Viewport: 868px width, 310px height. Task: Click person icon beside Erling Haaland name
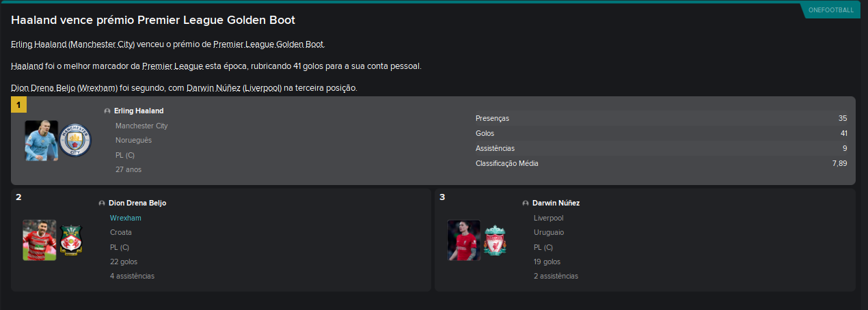(x=107, y=111)
